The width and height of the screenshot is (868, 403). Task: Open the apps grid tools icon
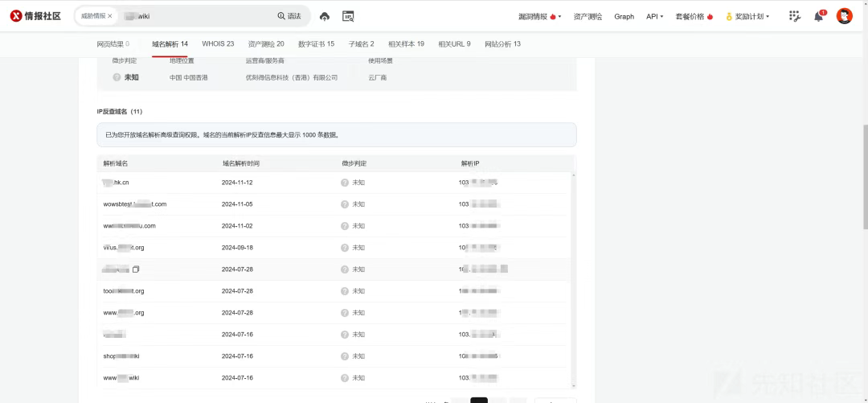794,17
